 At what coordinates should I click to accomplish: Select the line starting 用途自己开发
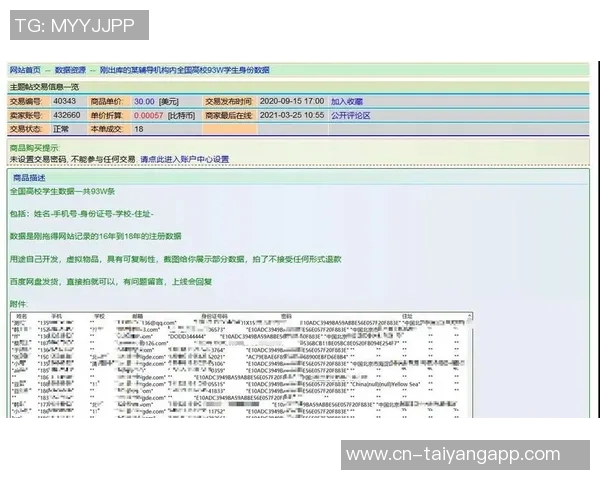pyautogui.click(x=176, y=259)
